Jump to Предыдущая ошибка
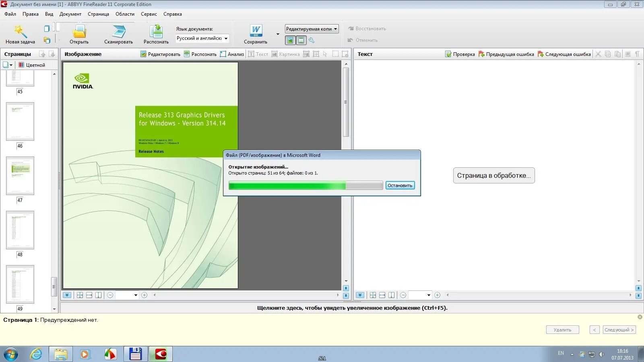Viewport: 644px width, 362px height. click(x=506, y=54)
